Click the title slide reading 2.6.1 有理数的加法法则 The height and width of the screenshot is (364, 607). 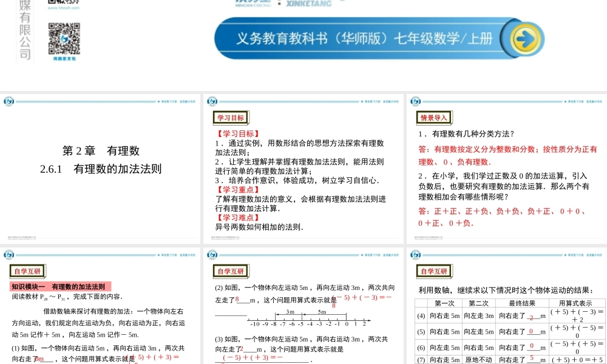click(101, 170)
